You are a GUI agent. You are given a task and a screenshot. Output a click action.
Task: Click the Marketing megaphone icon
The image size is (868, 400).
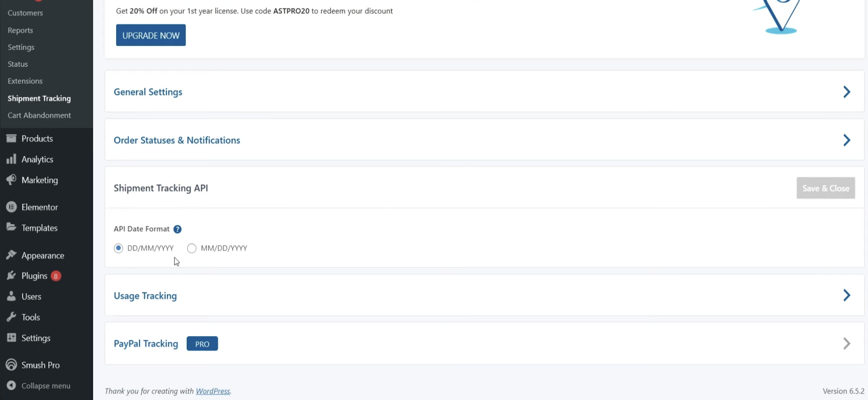[x=11, y=180]
